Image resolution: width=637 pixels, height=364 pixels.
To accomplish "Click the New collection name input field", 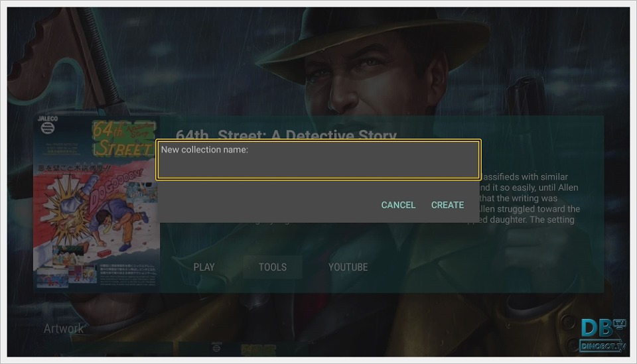I will [x=318, y=160].
